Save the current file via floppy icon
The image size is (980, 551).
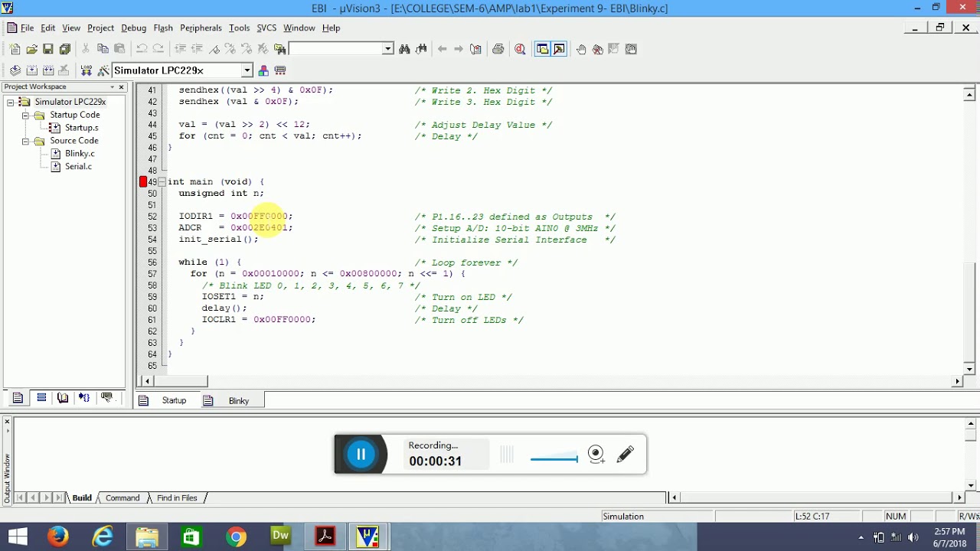coord(47,49)
